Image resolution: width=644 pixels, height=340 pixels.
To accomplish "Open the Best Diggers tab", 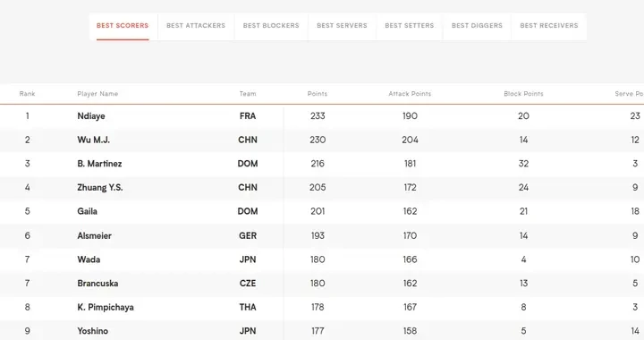I will pos(477,25).
